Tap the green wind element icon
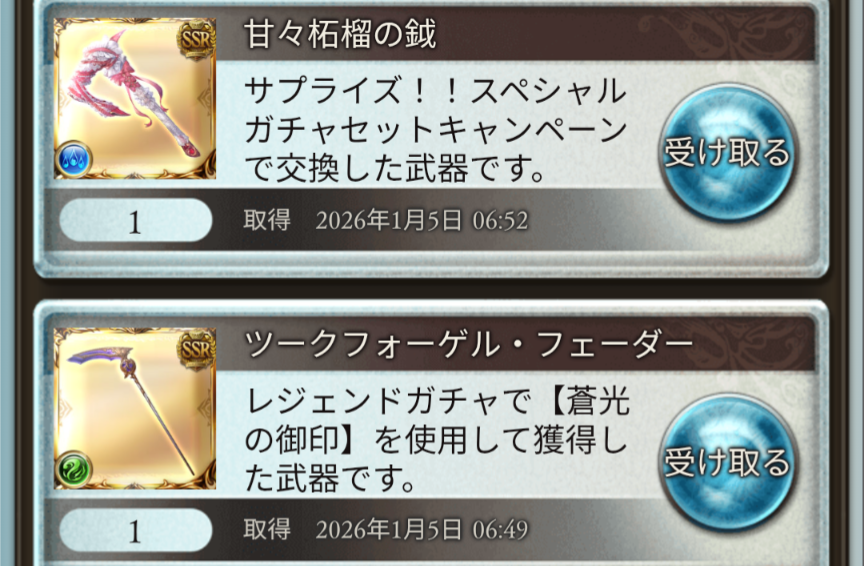Screen dimensions: 864x566 coord(73,469)
